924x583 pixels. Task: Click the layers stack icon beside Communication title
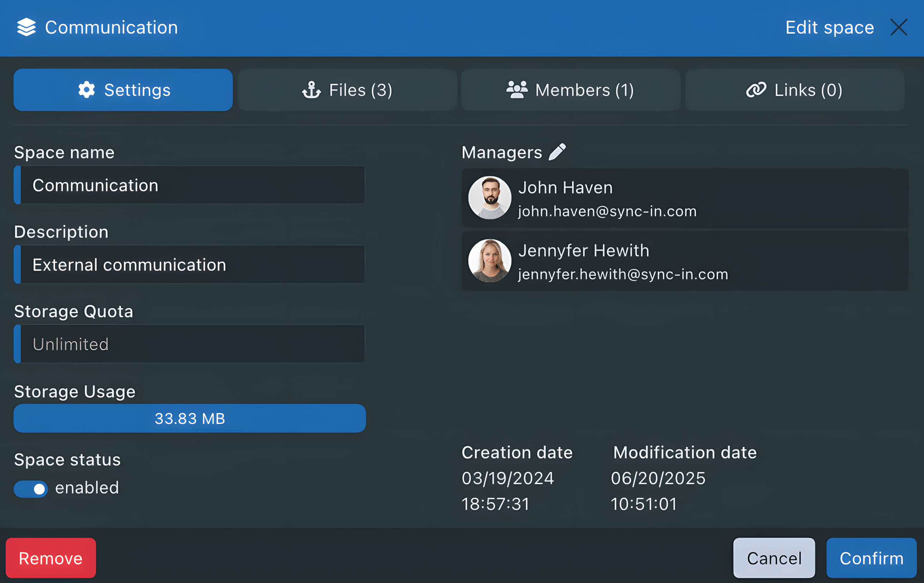27,27
